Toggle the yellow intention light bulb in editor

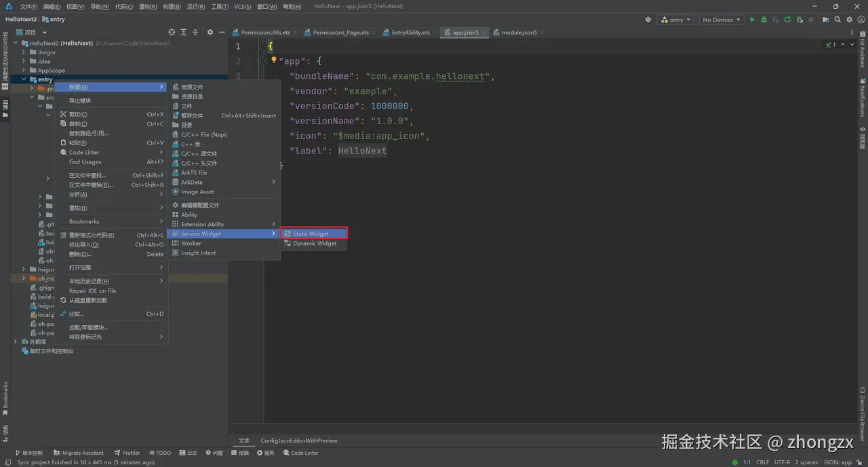click(x=274, y=60)
